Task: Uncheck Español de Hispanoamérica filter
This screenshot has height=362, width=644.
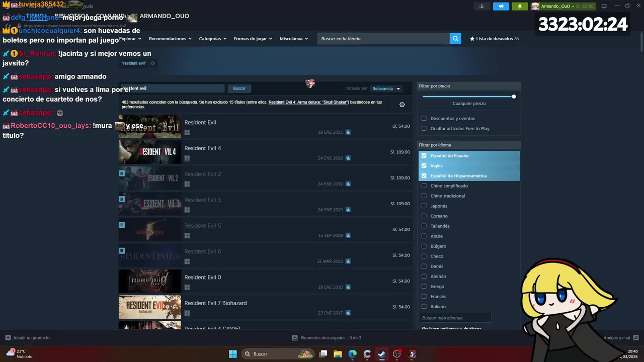Action: [424, 176]
